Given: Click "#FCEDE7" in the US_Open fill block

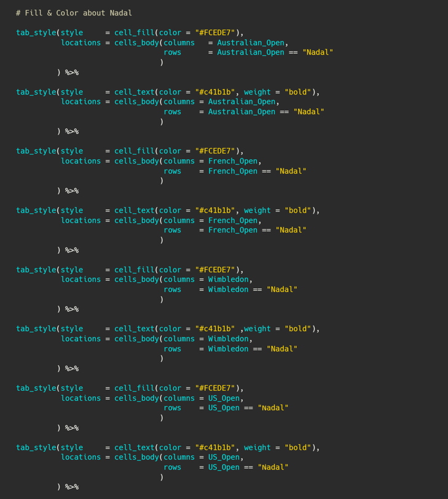Looking at the screenshot, I should (214, 388).
